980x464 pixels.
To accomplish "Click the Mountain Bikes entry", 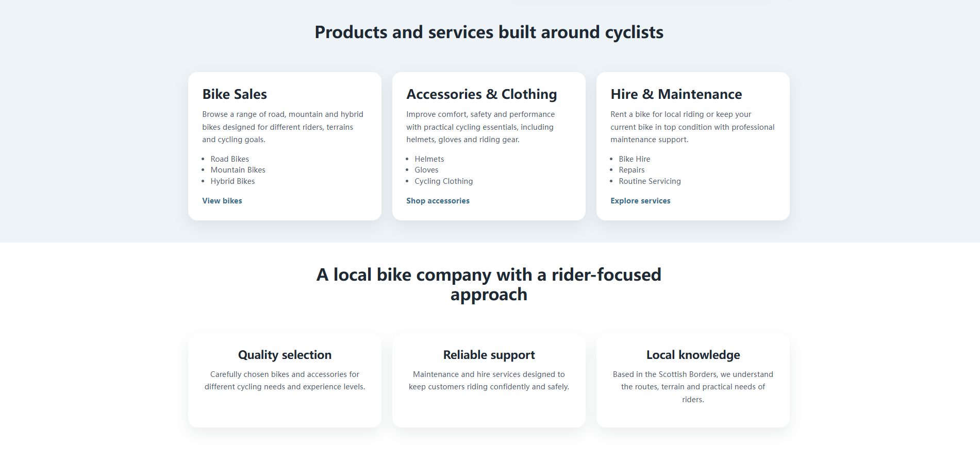I will point(238,169).
